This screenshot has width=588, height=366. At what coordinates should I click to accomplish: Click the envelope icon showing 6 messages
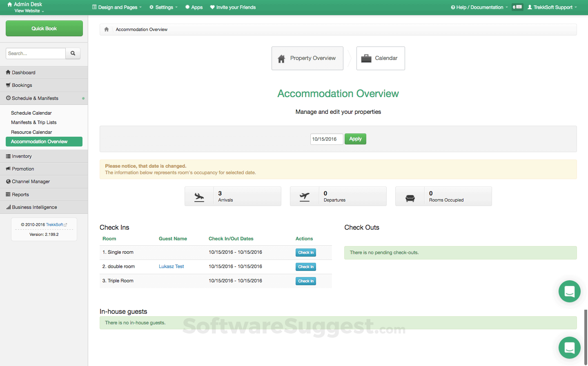[517, 7]
